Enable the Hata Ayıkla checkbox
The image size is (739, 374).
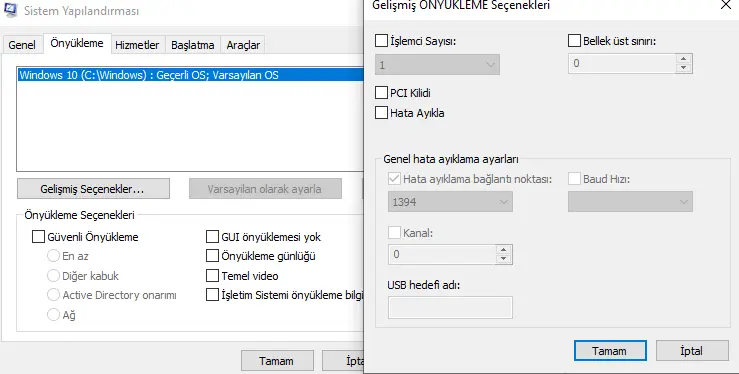(x=381, y=113)
